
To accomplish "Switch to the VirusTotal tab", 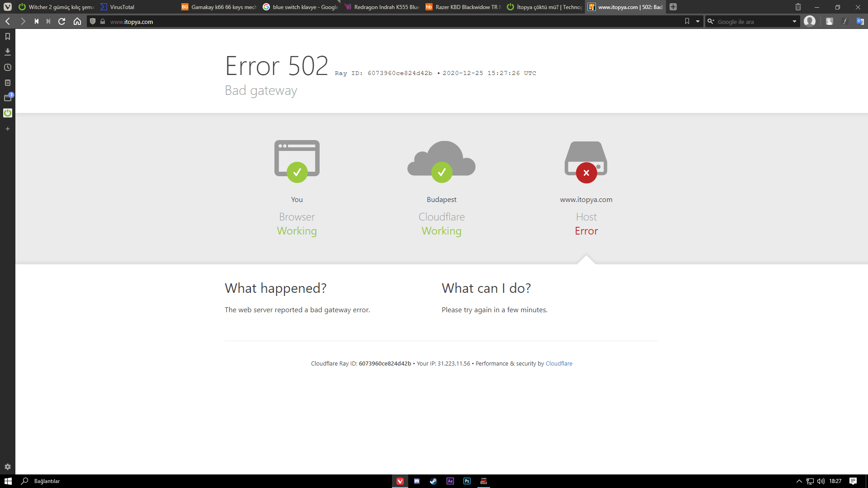I will [x=122, y=7].
